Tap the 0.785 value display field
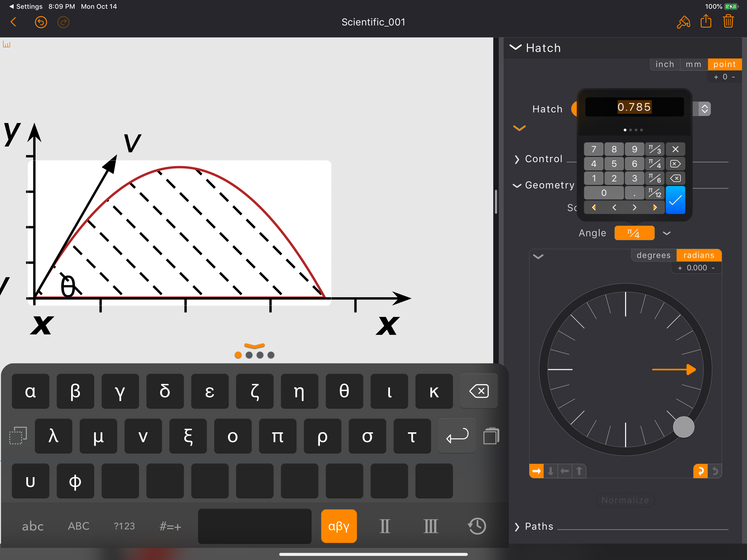 pyautogui.click(x=634, y=107)
